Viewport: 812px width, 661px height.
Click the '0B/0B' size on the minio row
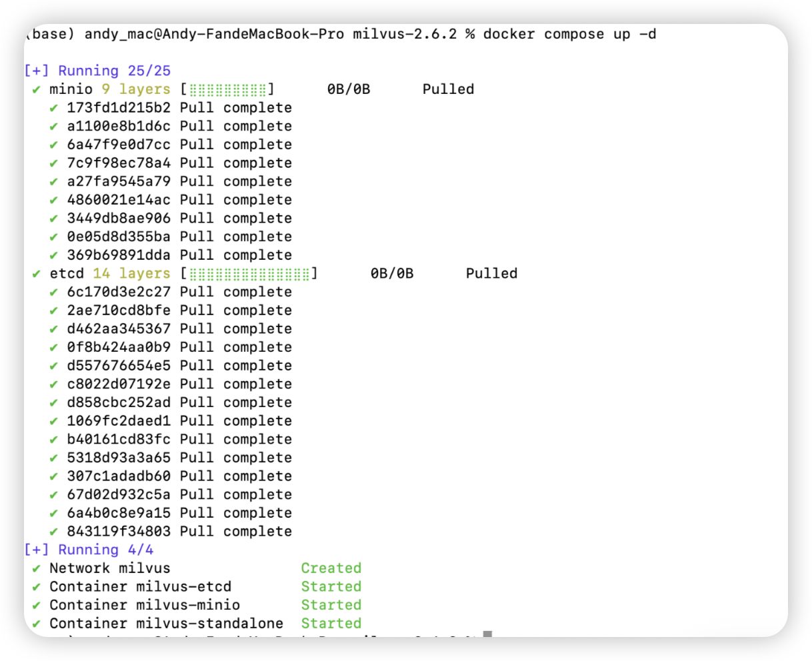click(349, 89)
